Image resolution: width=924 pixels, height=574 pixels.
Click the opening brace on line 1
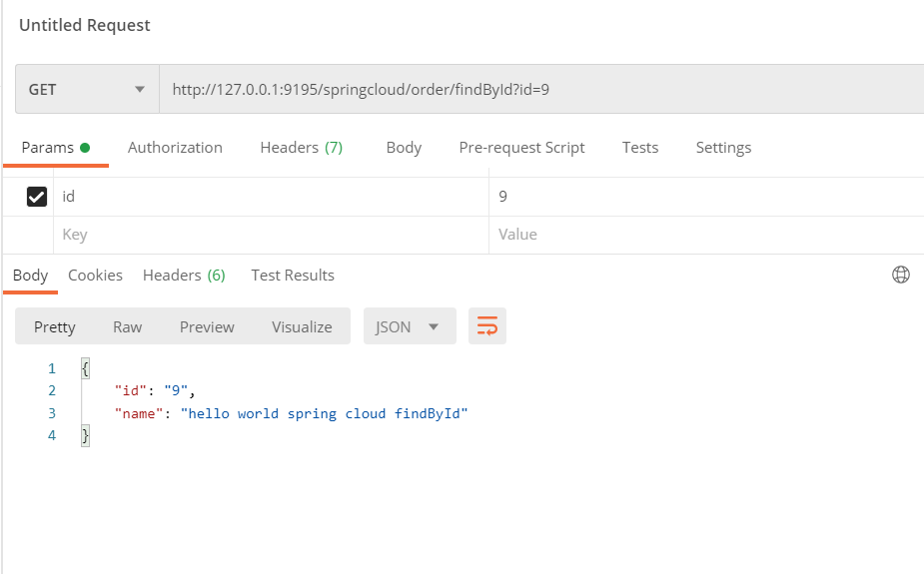pyautogui.click(x=86, y=368)
